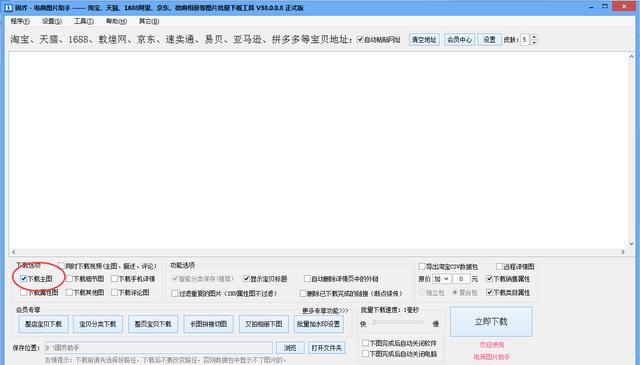Enable 导出淘宝CSV数据包 checkbox
This screenshot has height=365, width=640.
coord(422,267)
